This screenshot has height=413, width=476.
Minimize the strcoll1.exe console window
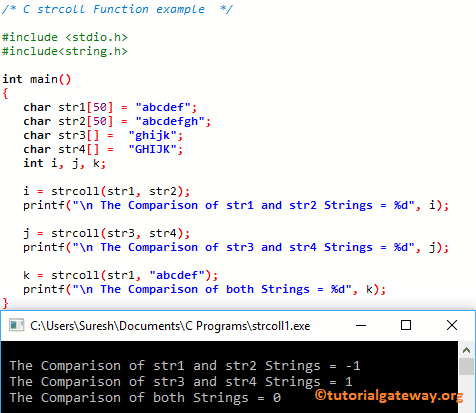(361, 325)
